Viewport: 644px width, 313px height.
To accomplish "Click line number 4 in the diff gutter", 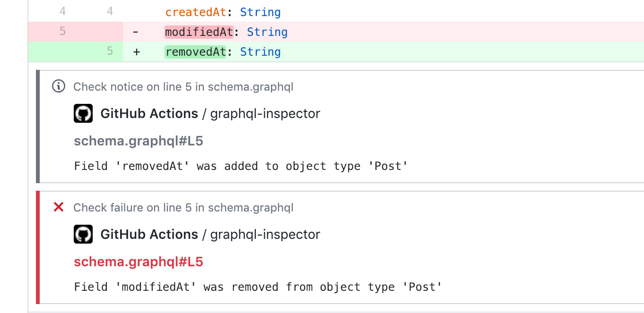I will point(62,11).
